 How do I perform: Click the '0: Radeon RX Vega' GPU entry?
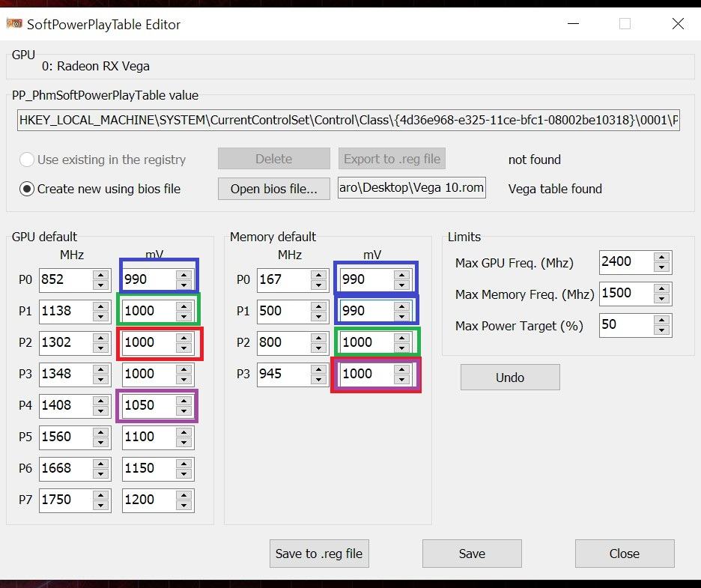pos(96,66)
